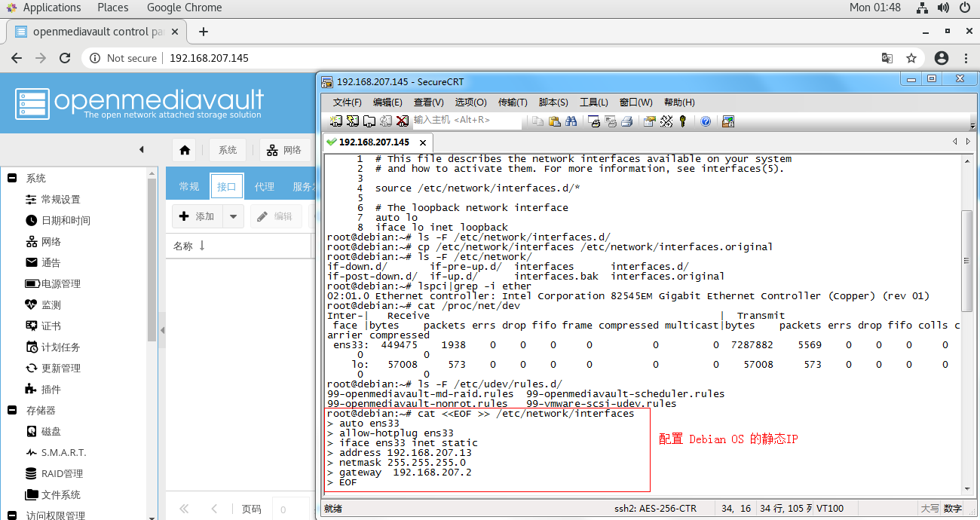
Task: Click the Print Selection icon in SecureCRT
Action: (610, 121)
